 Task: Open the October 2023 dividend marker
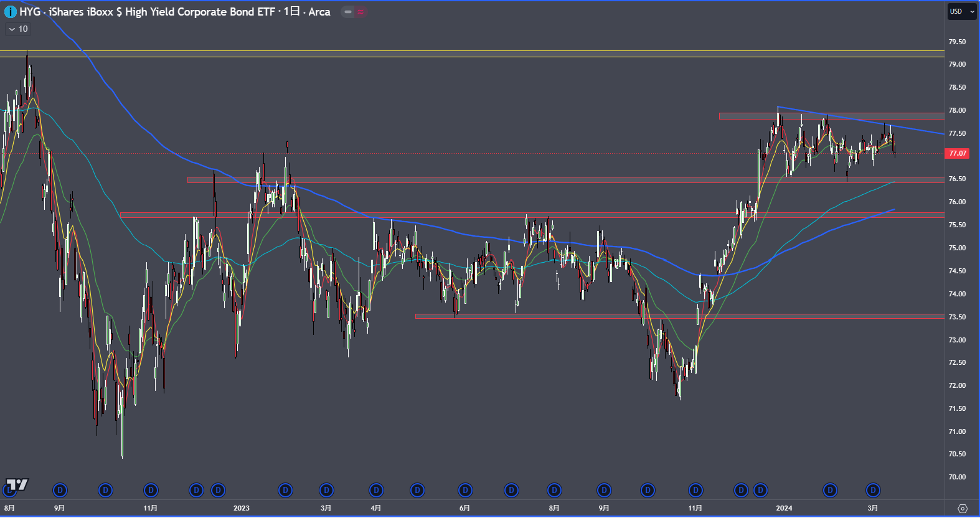(648, 491)
